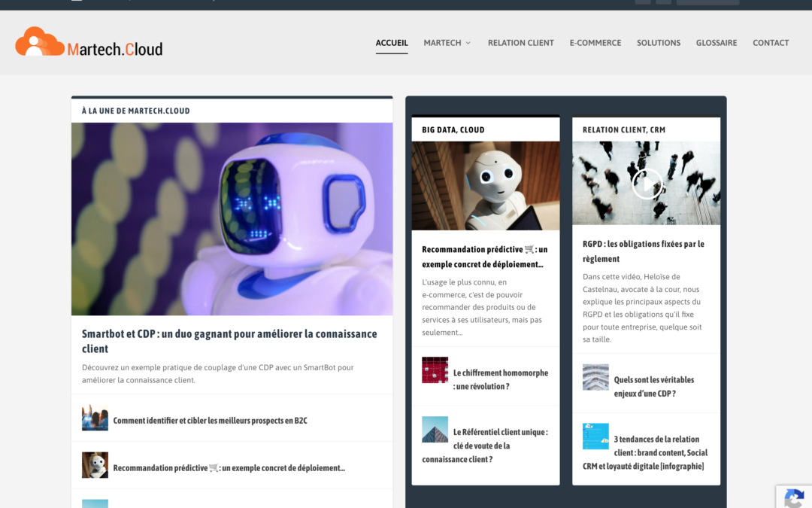Viewport: 812px width, 508px height.
Task: Open 'RGPD : les obligations fixées' headline
Action: 643,251
